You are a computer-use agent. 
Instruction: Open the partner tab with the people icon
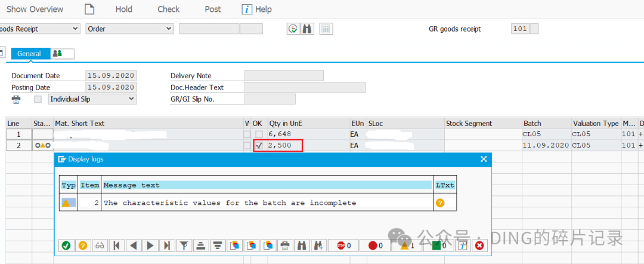63,54
